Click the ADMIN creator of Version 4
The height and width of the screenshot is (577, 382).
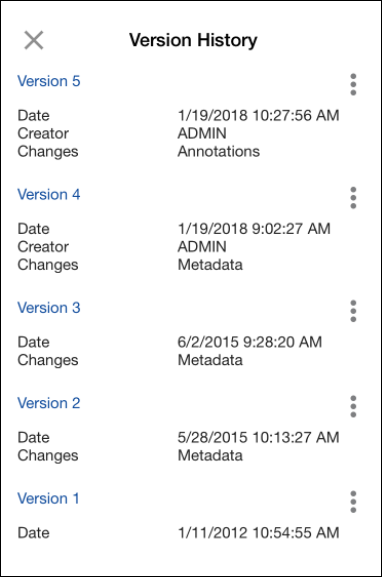coord(202,247)
